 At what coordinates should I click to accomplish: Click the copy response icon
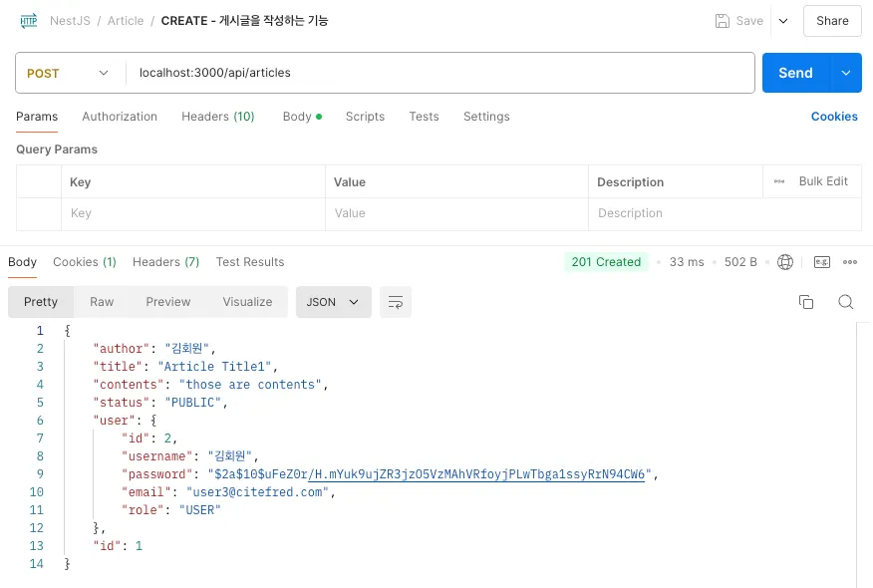[x=806, y=302]
